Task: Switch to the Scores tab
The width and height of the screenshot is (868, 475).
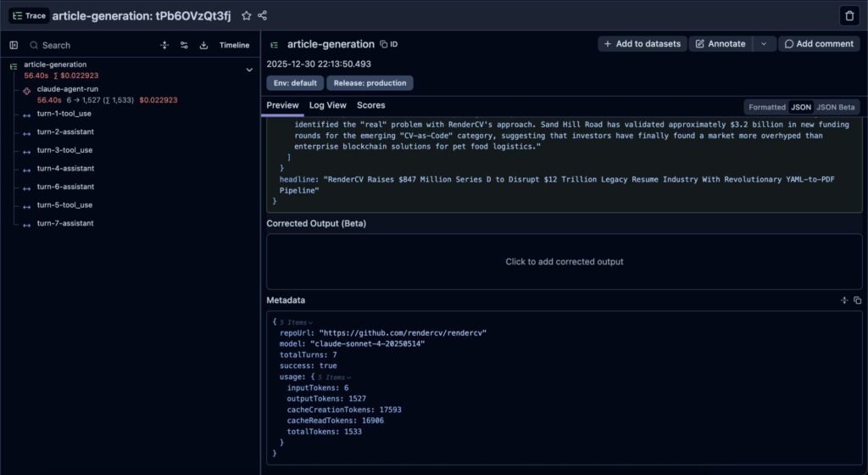Action: (370, 105)
